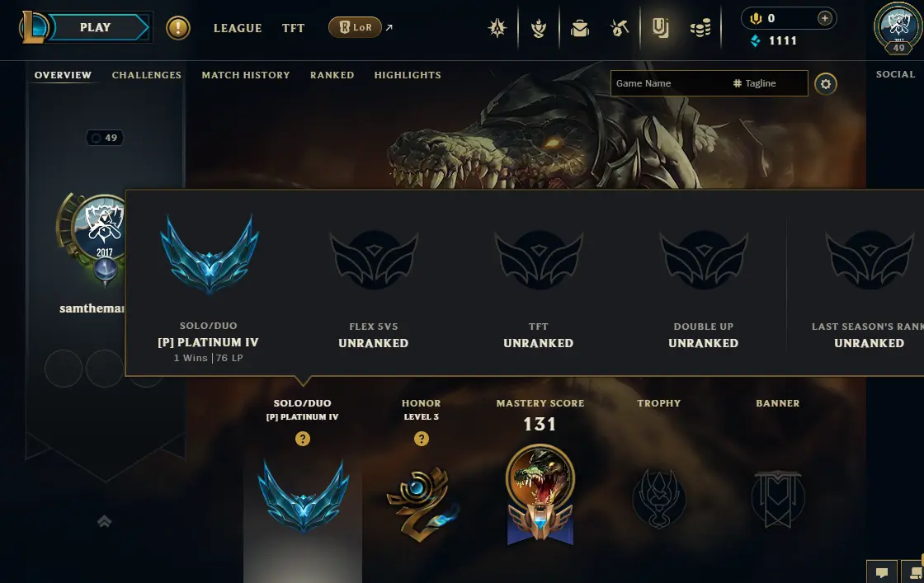Open profile settings gear icon
The image size is (924, 583).
tap(826, 83)
